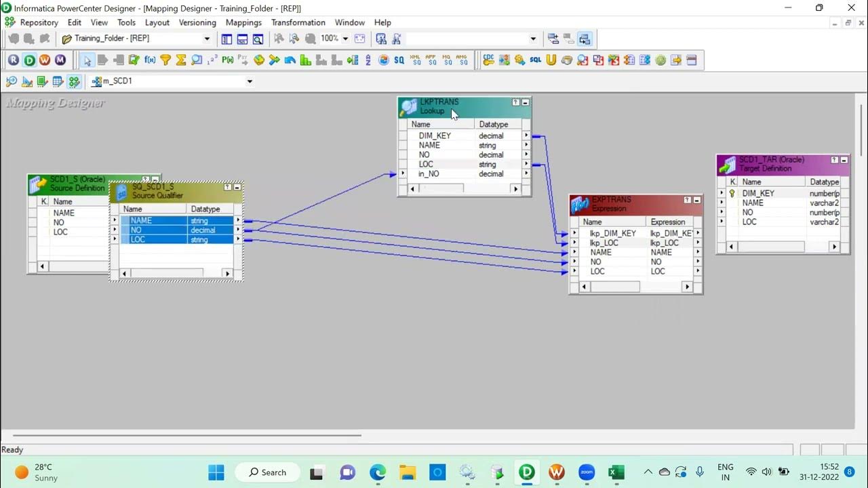This screenshot has width=868, height=488.
Task: Open the Transformation menu
Action: 298,22
